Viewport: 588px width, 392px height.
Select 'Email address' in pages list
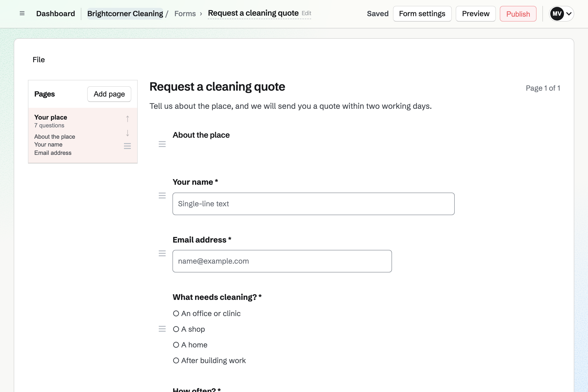[x=53, y=153]
